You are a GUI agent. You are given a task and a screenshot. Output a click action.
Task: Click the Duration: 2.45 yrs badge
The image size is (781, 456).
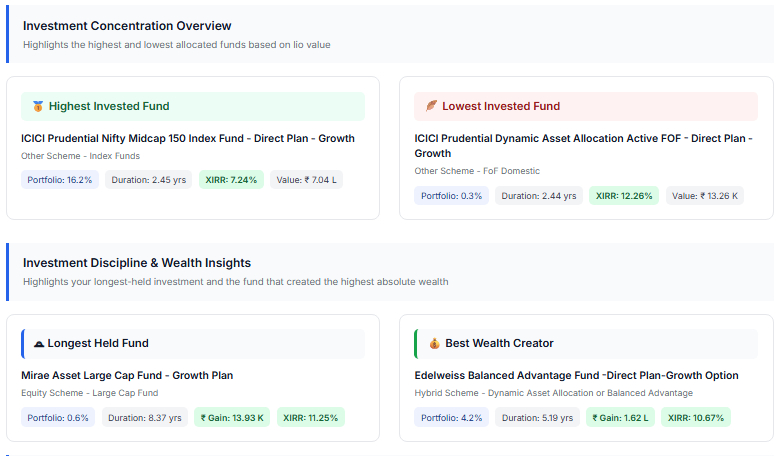(x=148, y=180)
